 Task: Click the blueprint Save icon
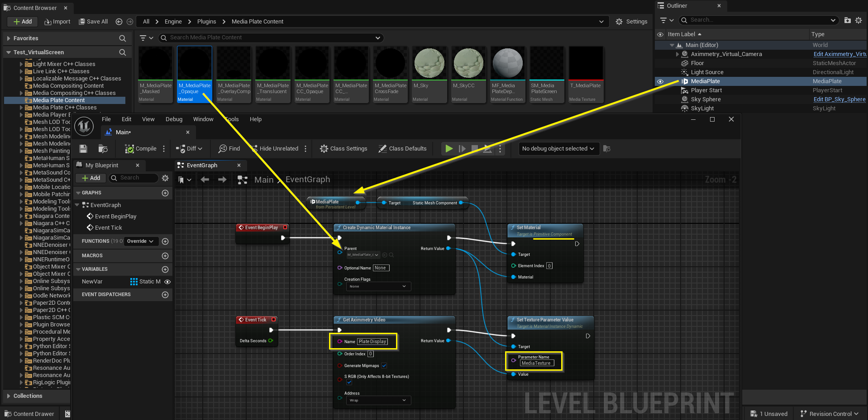[83, 148]
